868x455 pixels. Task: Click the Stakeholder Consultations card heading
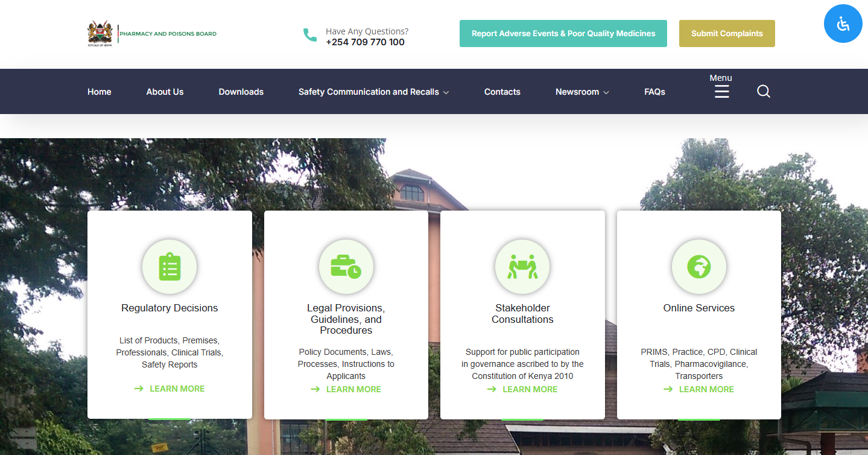point(522,314)
